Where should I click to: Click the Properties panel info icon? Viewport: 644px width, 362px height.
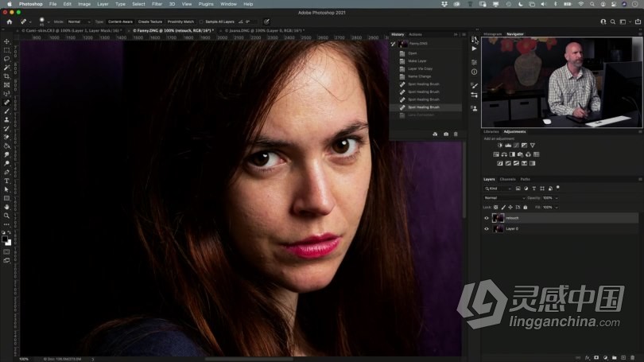475,72
